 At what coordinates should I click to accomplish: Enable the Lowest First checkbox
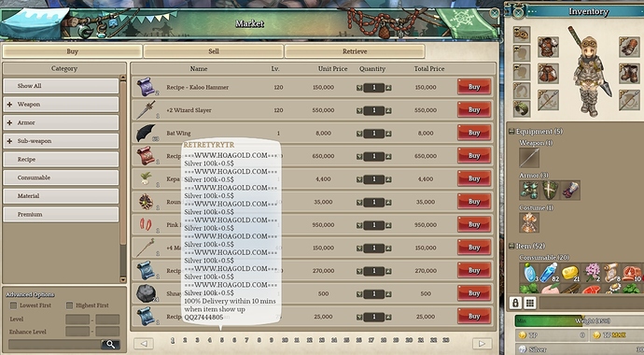coord(14,305)
